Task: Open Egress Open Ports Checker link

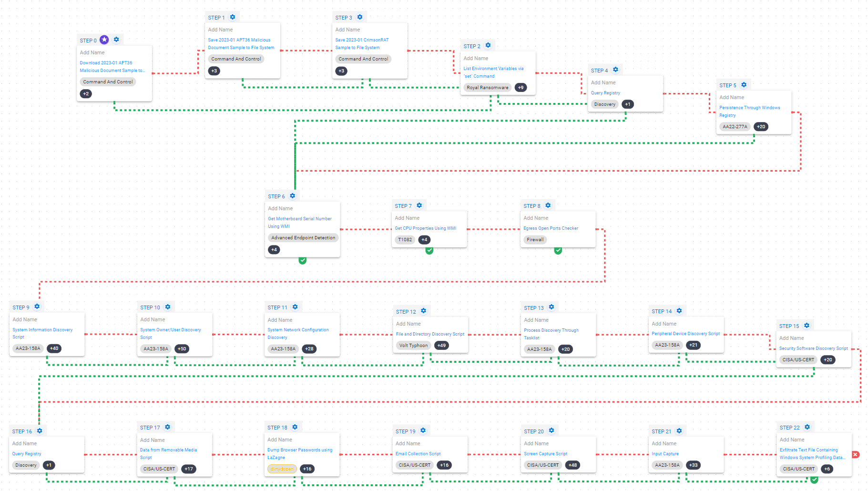Action: point(551,228)
